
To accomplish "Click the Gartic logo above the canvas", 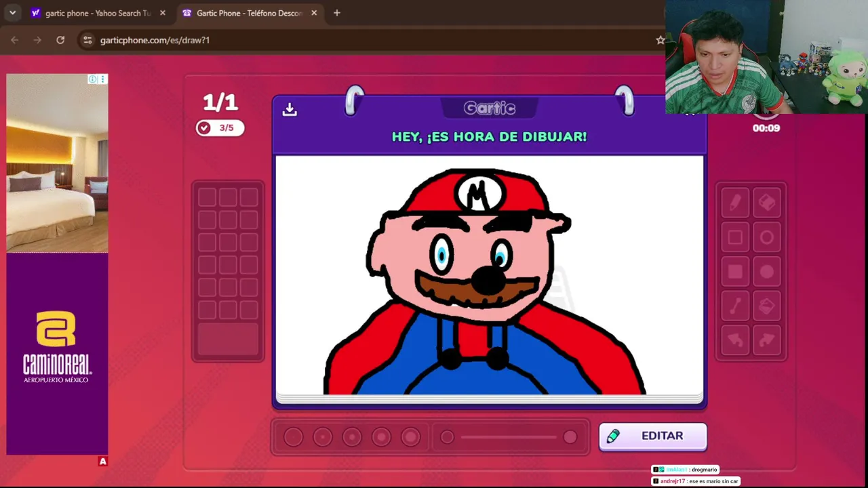I will [x=490, y=108].
